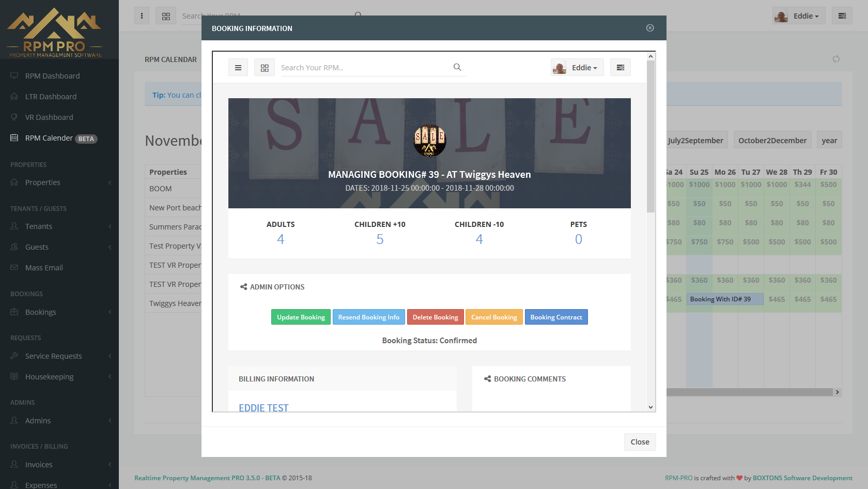Expand the Invoices sidebar menu
This screenshot has height=489, width=868.
59,465
